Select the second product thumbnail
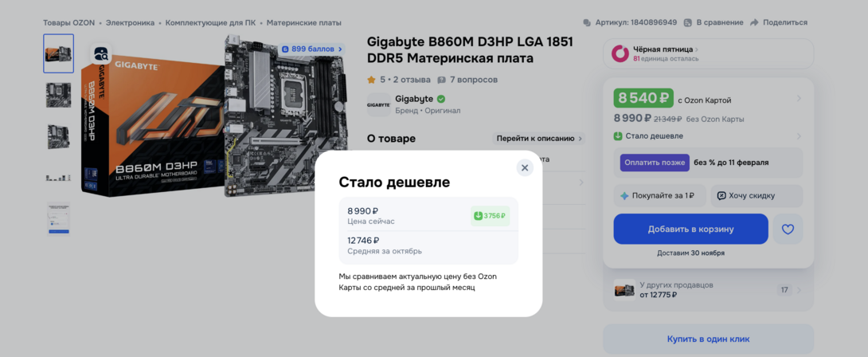Screen dimensions: 868x357 click(58, 96)
